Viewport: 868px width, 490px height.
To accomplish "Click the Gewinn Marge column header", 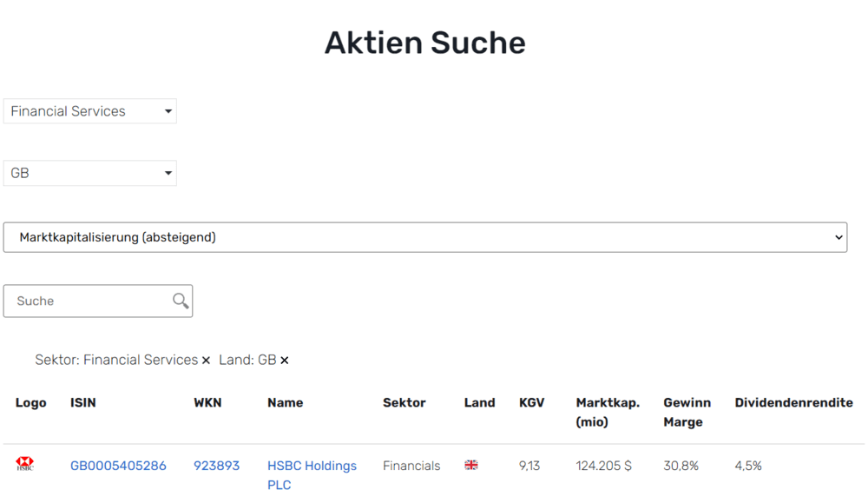I will point(687,412).
